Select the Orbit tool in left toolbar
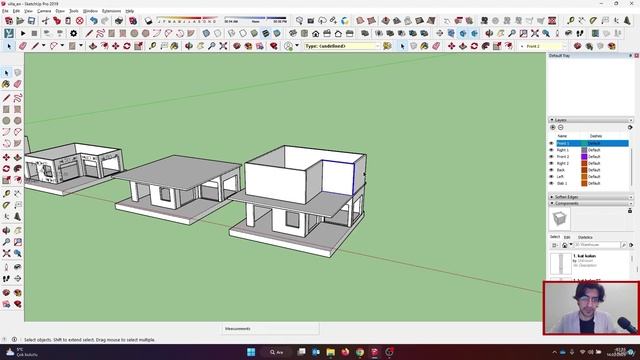Screen dimensions: 640x360 (6, 231)
